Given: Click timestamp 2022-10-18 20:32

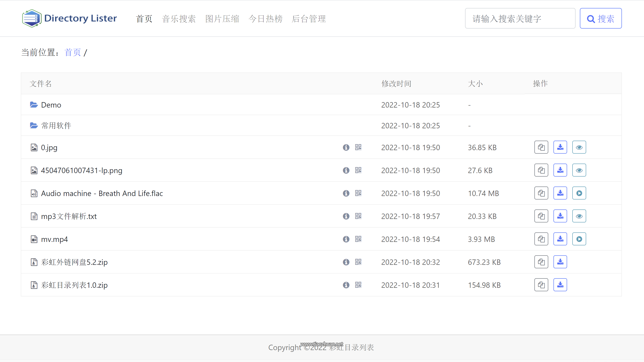Looking at the screenshot, I should tap(410, 262).
